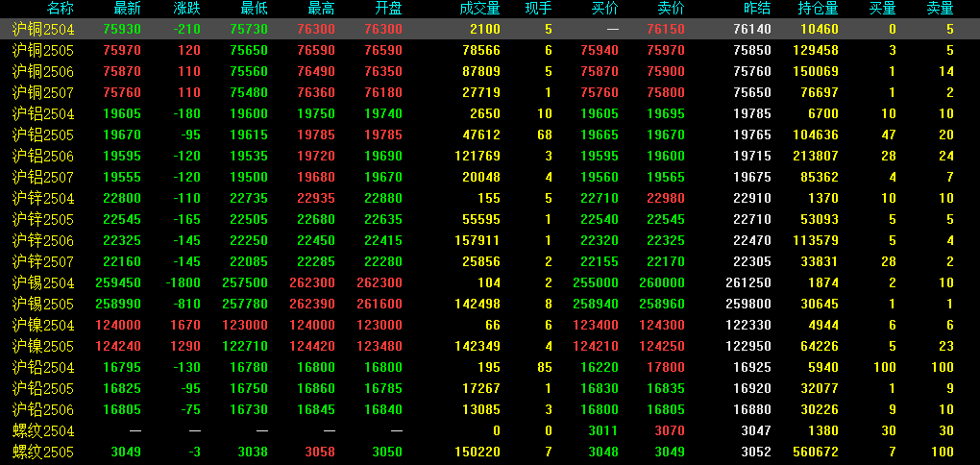Image resolution: width=980 pixels, height=465 pixels.
Task: Select the 沪锌2507 contract name
Action: point(43,262)
